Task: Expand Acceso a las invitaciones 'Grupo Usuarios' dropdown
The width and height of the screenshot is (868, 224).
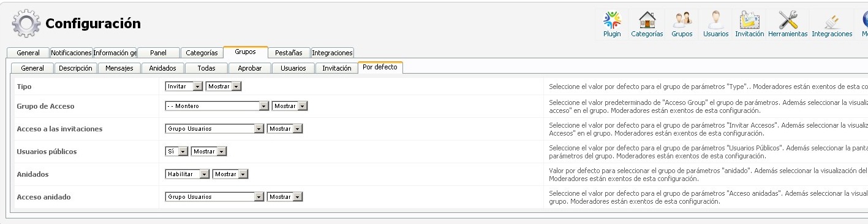Action: pyautogui.click(x=215, y=129)
